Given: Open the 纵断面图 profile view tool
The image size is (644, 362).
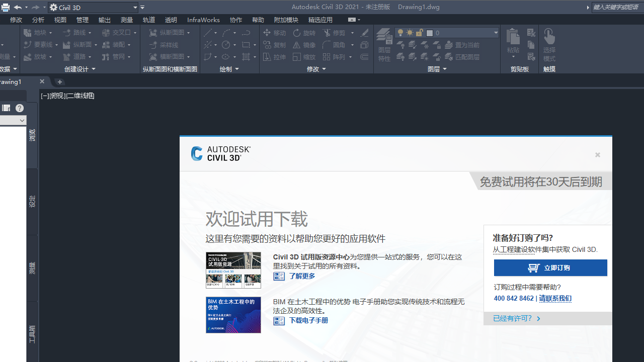Looking at the screenshot, I should (x=170, y=33).
